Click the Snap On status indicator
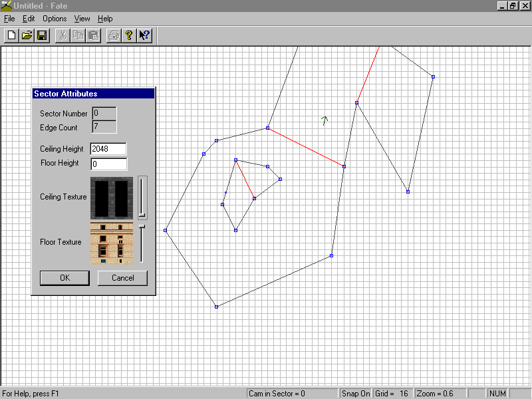 [356, 394]
